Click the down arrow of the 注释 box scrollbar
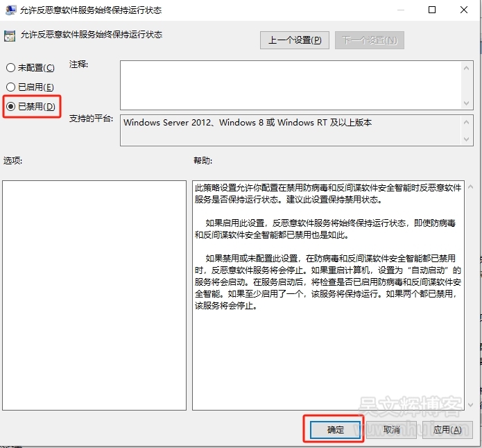The width and height of the screenshot is (482, 448). (467, 103)
